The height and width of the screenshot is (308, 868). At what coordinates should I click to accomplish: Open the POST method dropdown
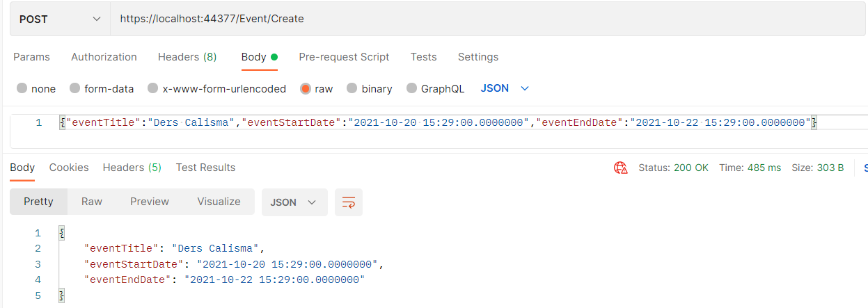[61, 19]
